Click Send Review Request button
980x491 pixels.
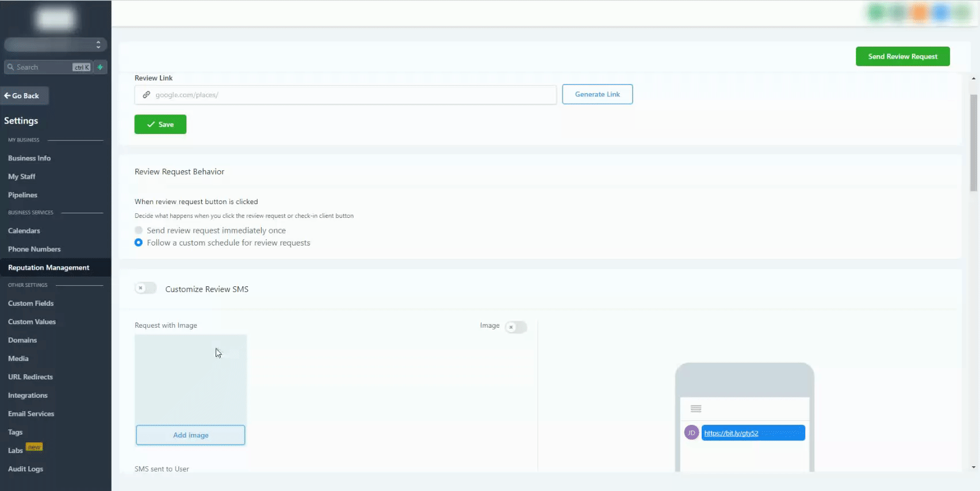pos(902,56)
